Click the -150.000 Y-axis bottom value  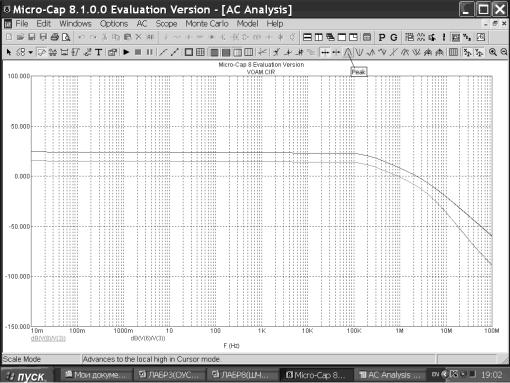coord(17,326)
